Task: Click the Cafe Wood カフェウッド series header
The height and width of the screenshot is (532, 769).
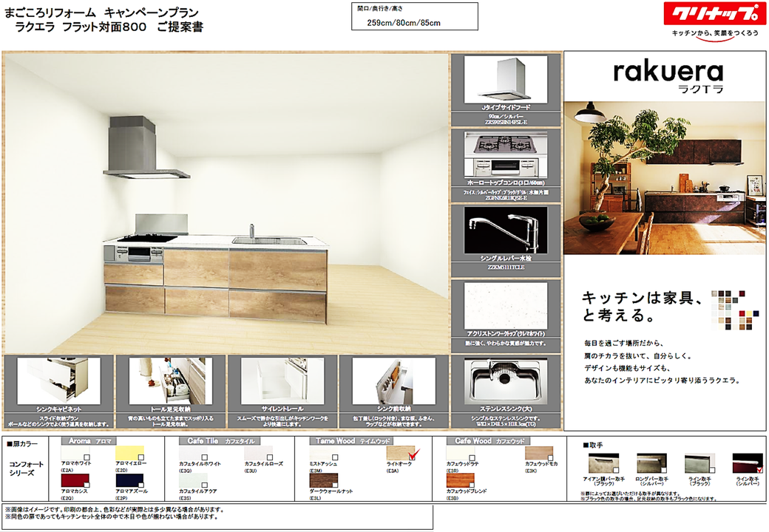Action: (489, 441)
